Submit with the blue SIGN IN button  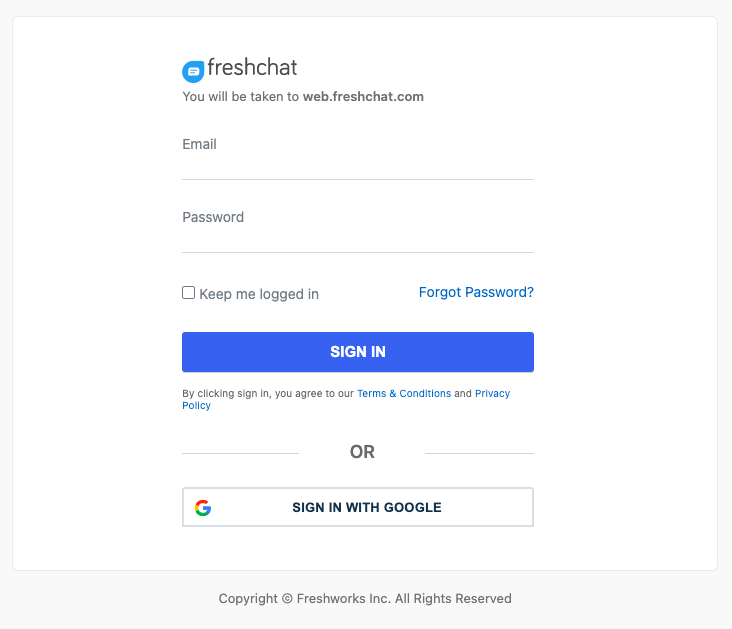coord(358,352)
